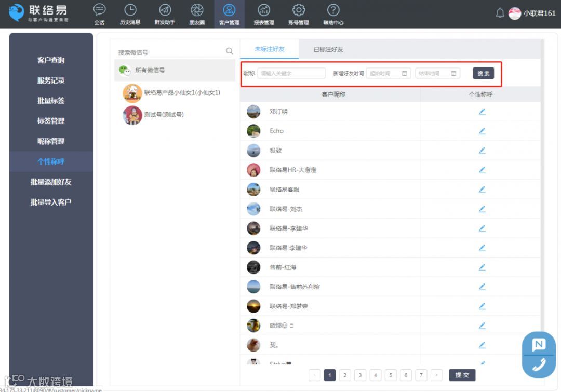Open 昵称管理 in sidebar
The width and height of the screenshot is (561, 392).
tap(51, 141)
